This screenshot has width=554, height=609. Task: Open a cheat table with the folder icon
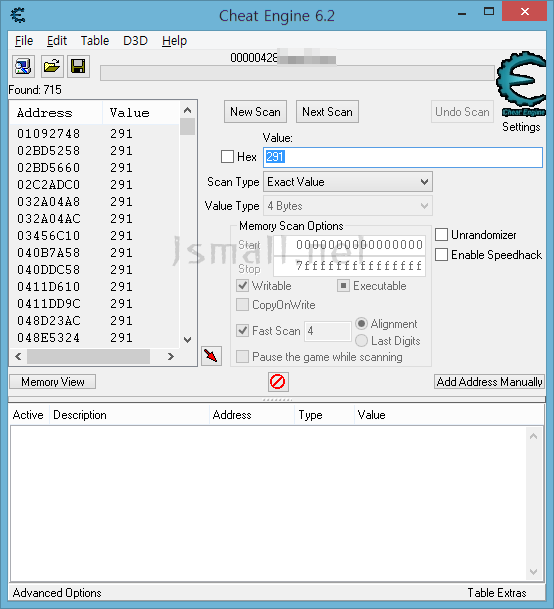pyautogui.click(x=52, y=66)
